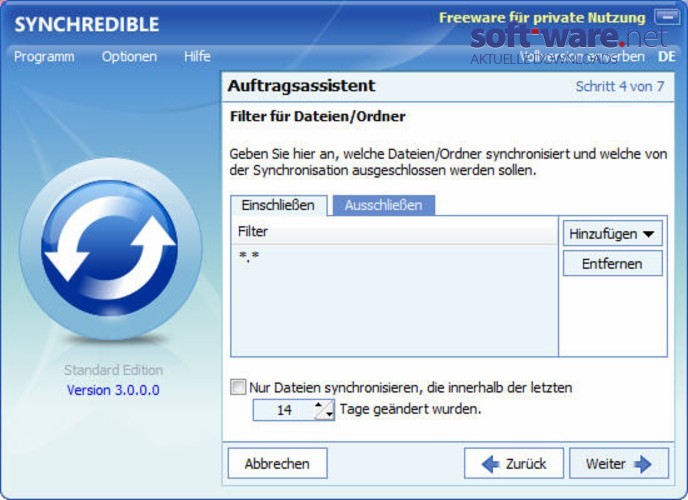688x500 pixels.
Task: Open the Hilfe menu
Action: pos(197,56)
